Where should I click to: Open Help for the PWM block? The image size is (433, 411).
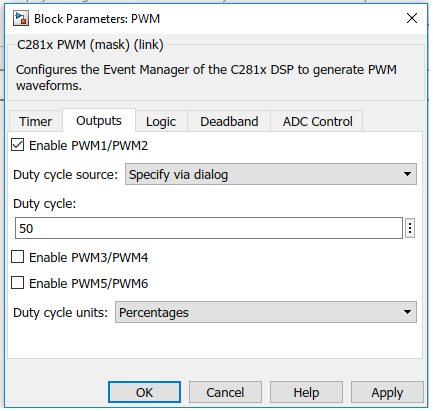pyautogui.click(x=306, y=392)
